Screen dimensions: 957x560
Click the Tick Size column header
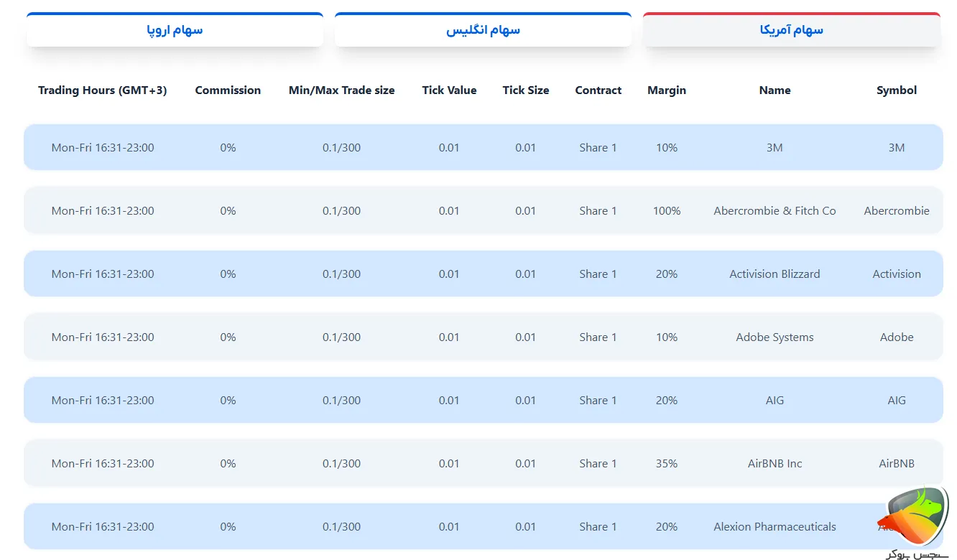525,90
